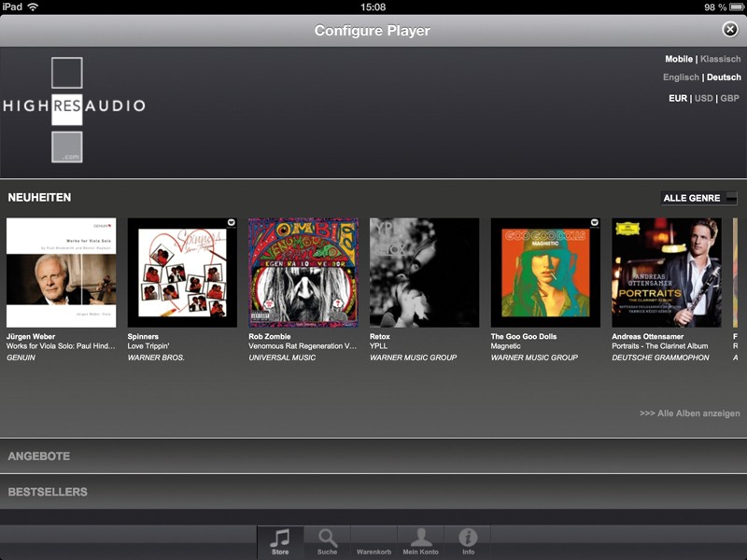This screenshot has width=747, height=560.
Task: Tap the 15:08 clock in status bar
Action: coord(373,7)
